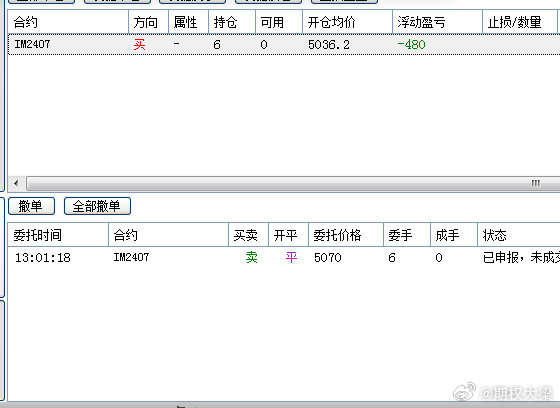Click the 买卖 column header in orders

pos(249,235)
